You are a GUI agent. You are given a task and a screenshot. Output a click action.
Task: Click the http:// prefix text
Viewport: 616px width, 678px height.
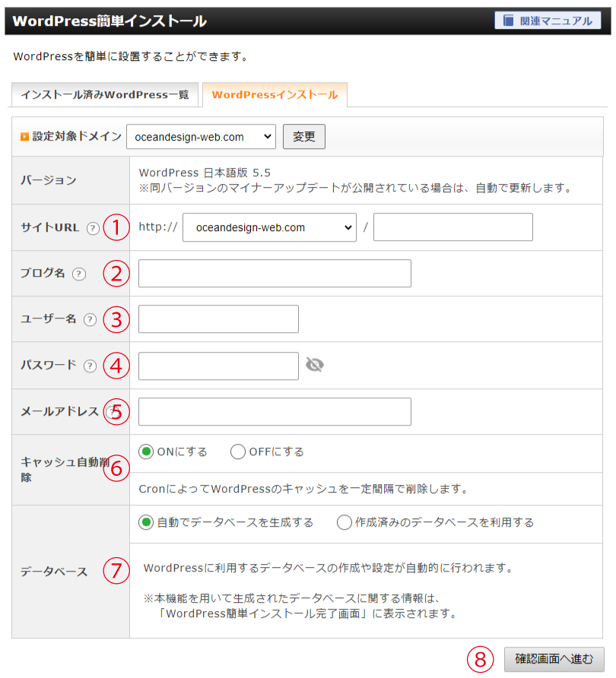(x=158, y=227)
